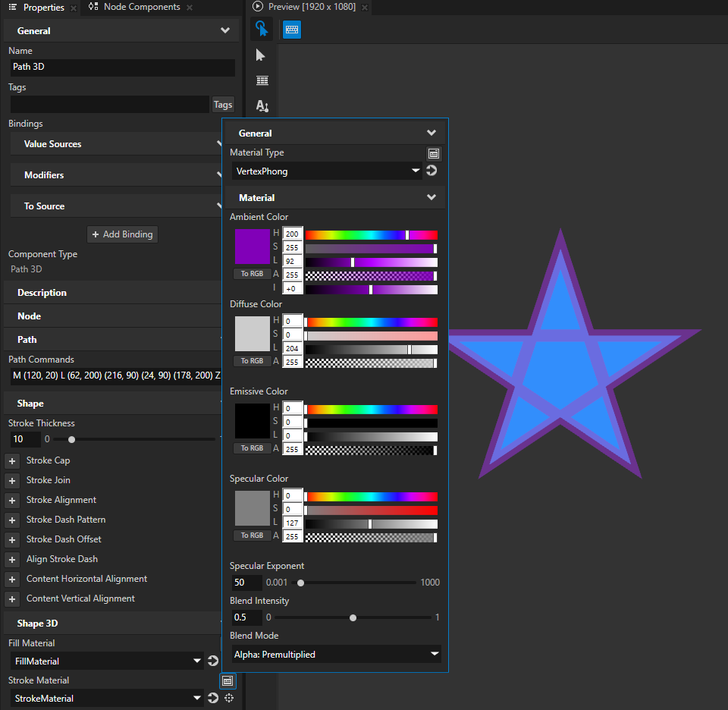This screenshot has height=710, width=728.
Task: Click the arrow selection tool
Action: (262, 55)
